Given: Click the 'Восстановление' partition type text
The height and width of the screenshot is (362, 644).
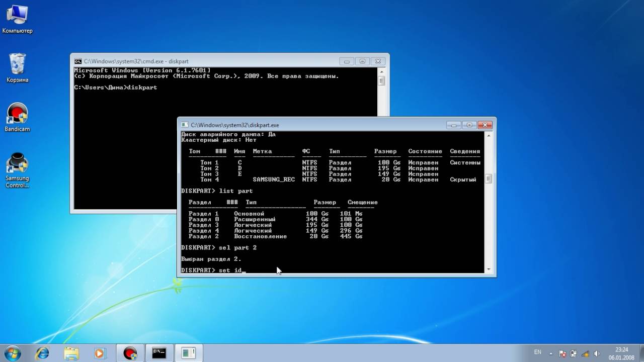Looking at the screenshot, I should click(x=261, y=236).
